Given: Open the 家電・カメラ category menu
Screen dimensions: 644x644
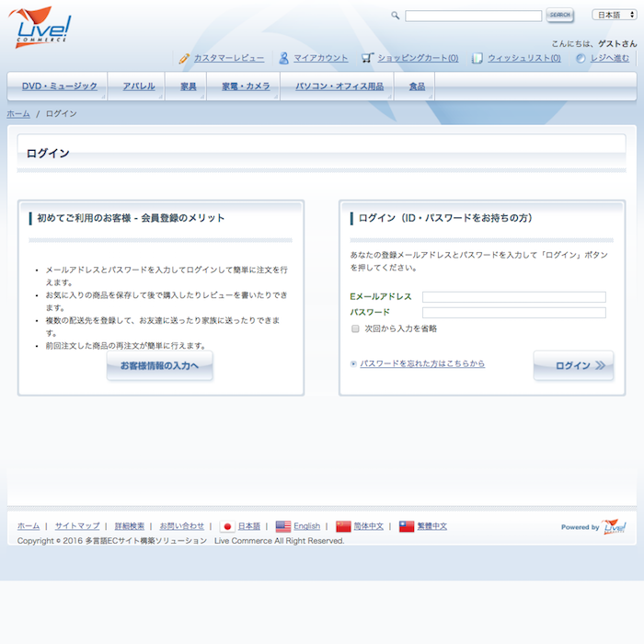Looking at the screenshot, I should [x=246, y=86].
